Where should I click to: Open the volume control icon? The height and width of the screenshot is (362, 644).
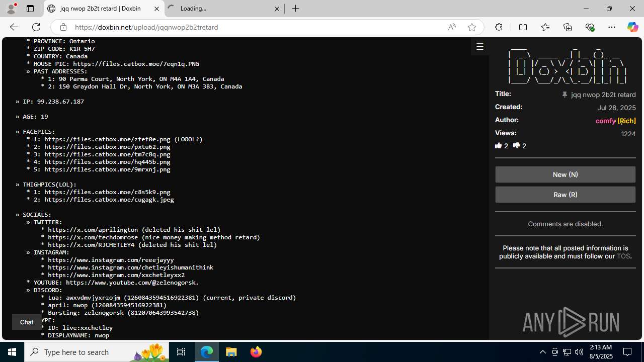coord(579,352)
